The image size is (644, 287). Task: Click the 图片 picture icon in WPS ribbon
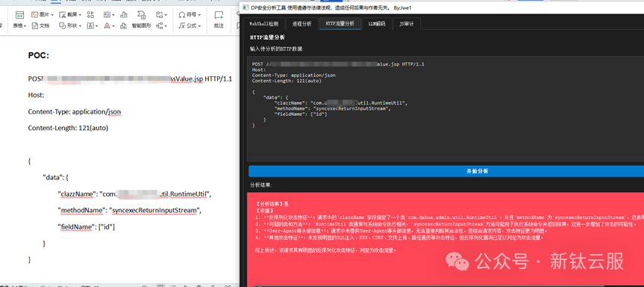pyautogui.click(x=35, y=15)
